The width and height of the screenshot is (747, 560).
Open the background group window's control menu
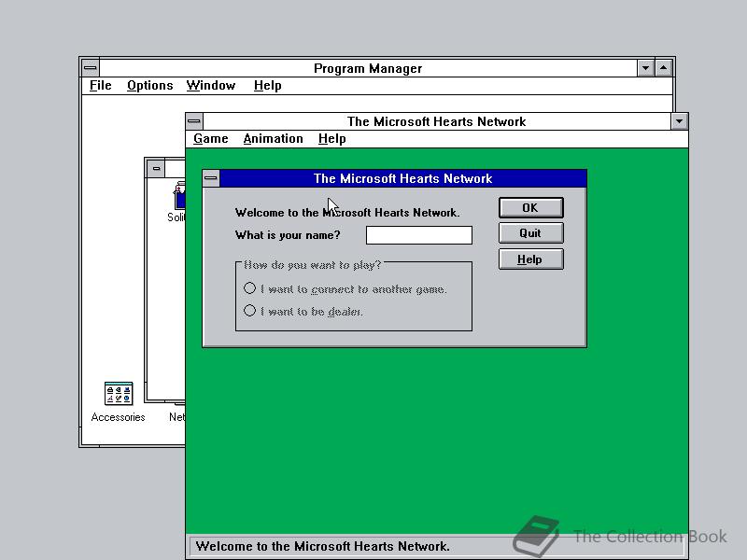pyautogui.click(x=156, y=169)
